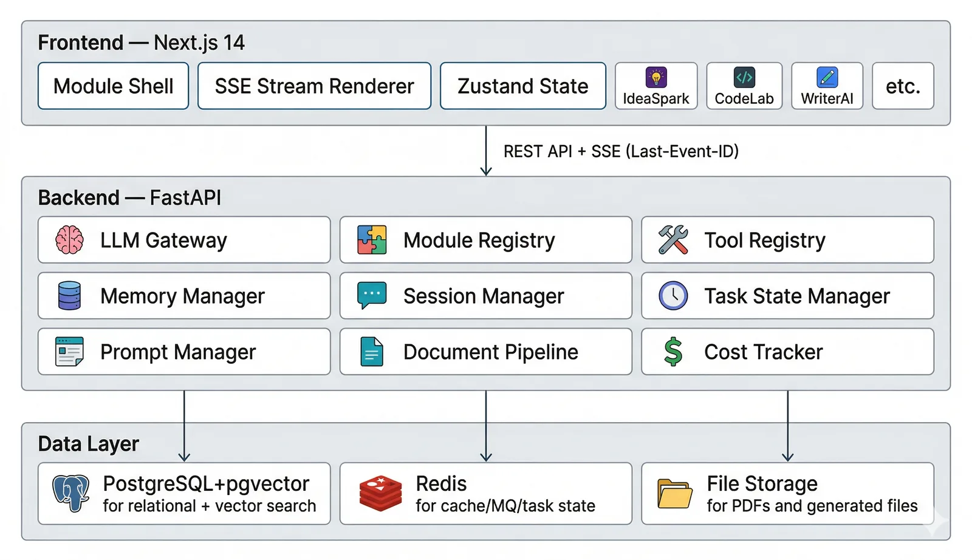
Task: Click the PostgreSQL elephant icon
Action: pyautogui.click(x=70, y=493)
